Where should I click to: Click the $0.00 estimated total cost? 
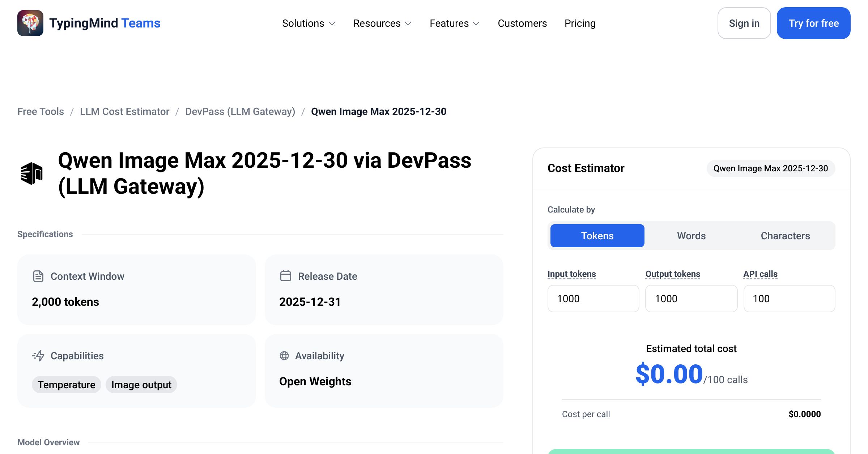[669, 374]
